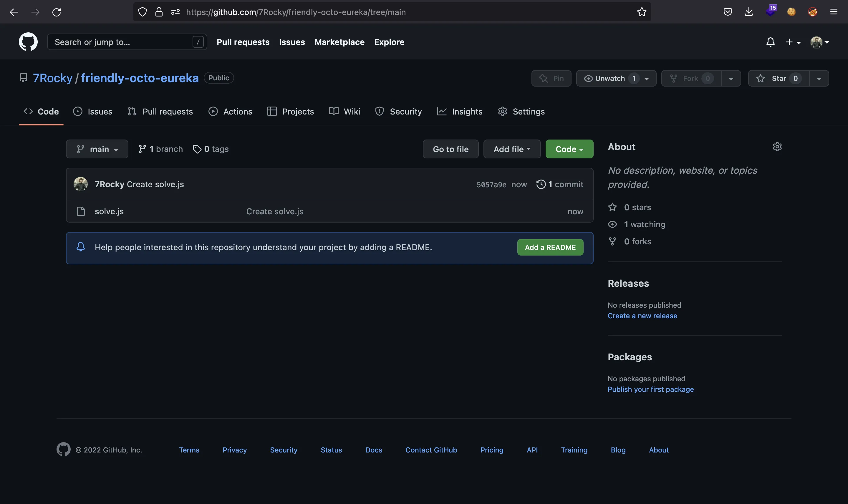
Task: Open Marketplace in GitHub header
Action: (339, 42)
